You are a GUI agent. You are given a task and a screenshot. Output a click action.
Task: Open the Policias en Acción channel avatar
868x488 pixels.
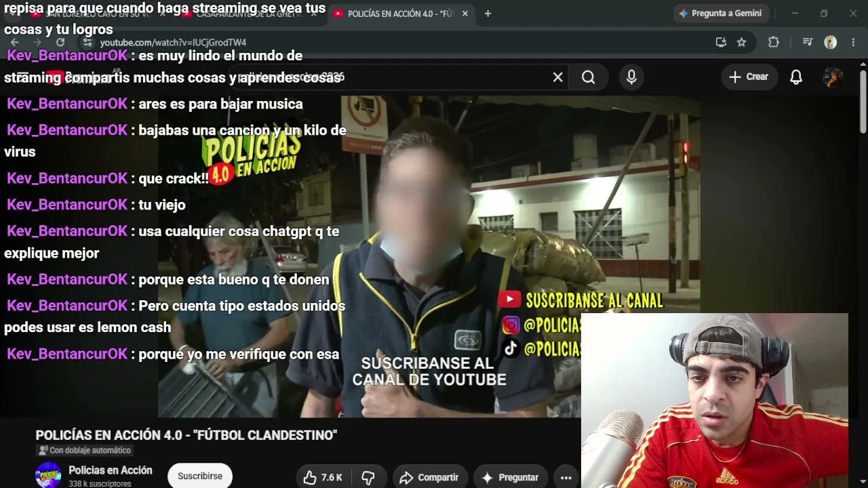point(48,475)
